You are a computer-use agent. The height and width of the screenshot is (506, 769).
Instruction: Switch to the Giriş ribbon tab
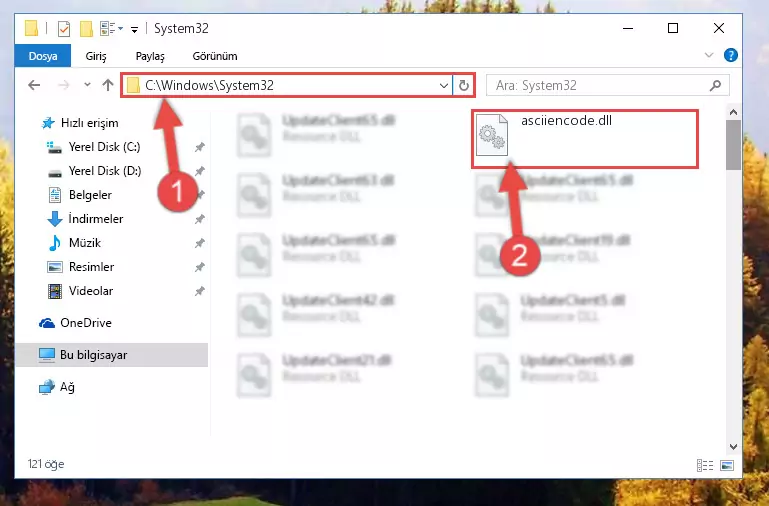[96, 56]
